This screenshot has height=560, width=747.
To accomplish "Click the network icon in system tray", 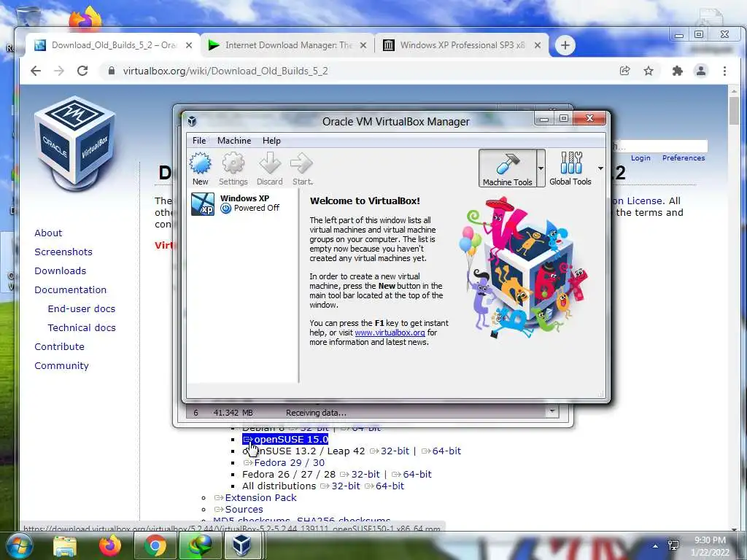I will point(673,546).
